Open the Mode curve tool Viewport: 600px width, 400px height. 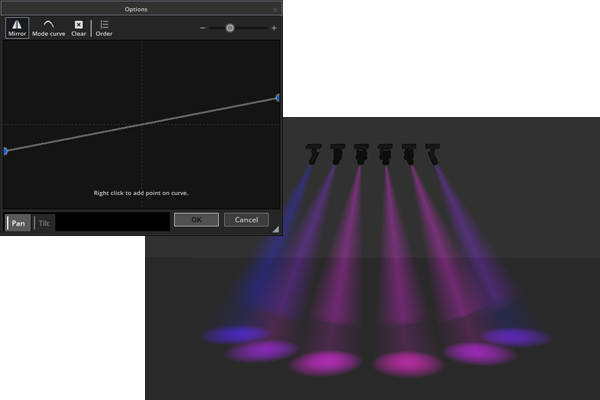pyautogui.click(x=48, y=28)
